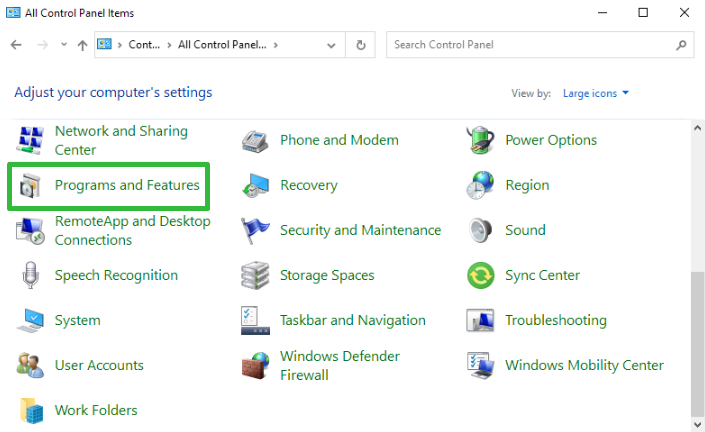Open the Windows Defender Firewall brick wall icon
The height and width of the screenshot is (432, 705).
[x=255, y=365]
